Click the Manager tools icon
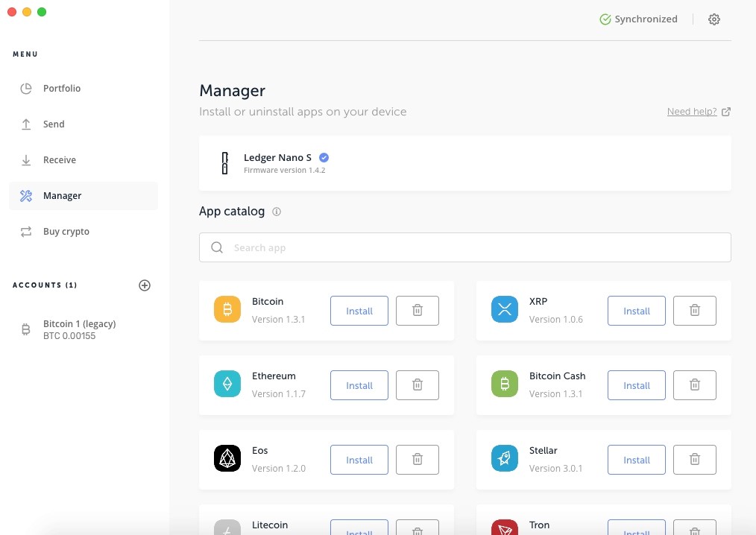Screen dimensions: 756x535 coord(26,196)
